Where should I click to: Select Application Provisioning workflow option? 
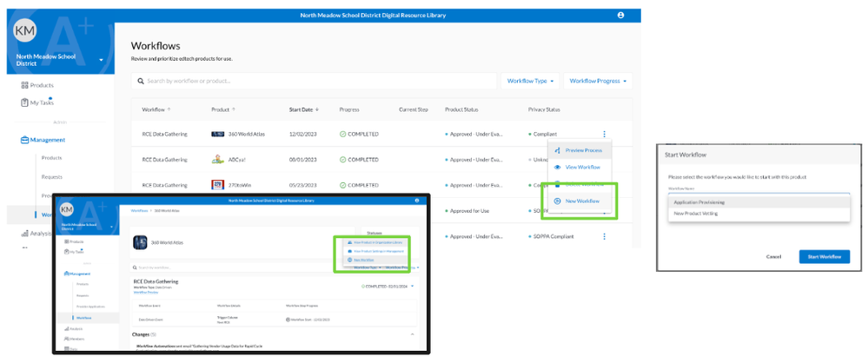point(700,202)
